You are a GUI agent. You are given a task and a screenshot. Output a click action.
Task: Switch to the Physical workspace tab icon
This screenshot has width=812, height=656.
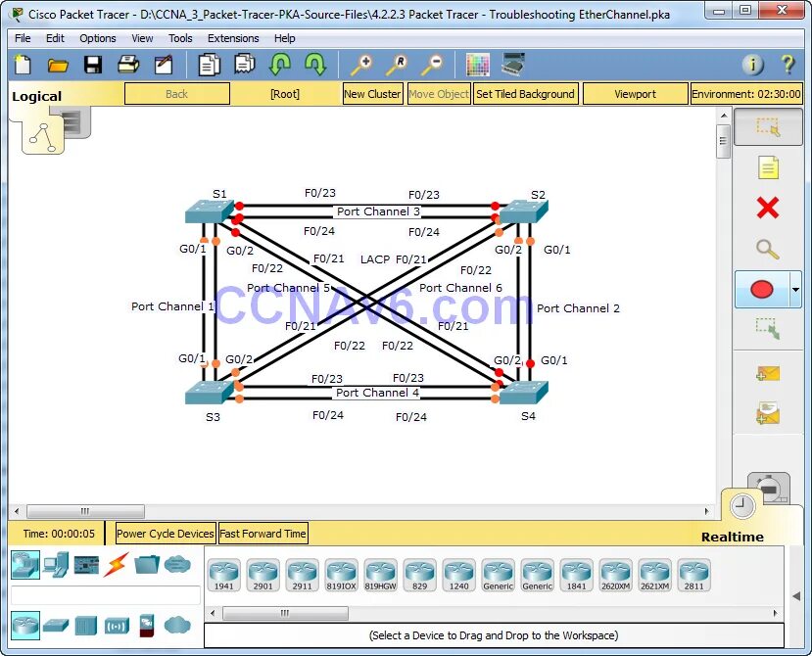(x=73, y=122)
